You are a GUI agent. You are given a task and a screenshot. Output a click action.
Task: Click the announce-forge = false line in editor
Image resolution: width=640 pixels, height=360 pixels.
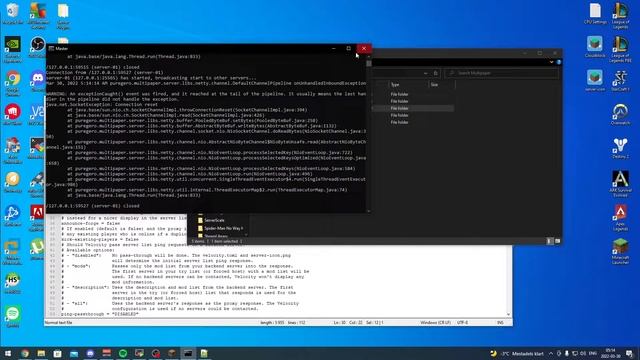[x=91, y=224]
